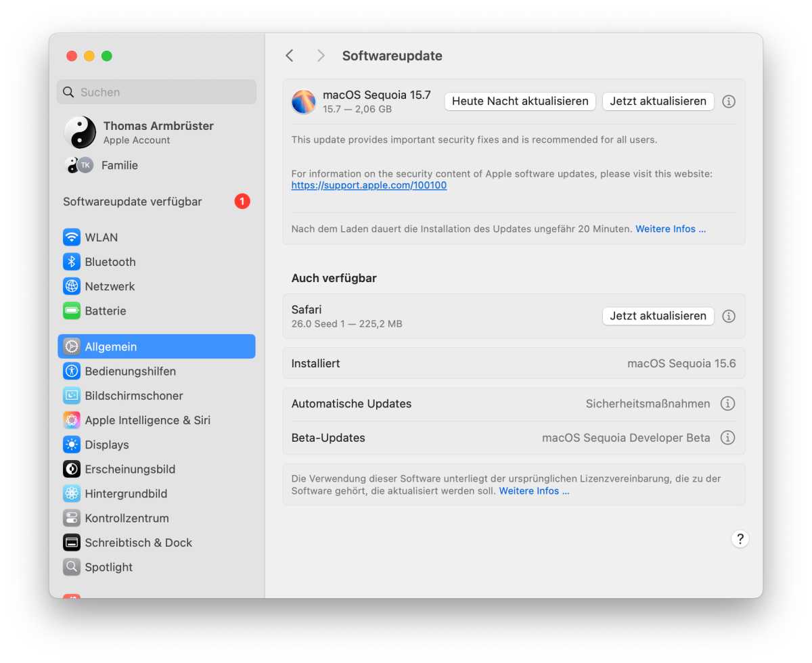Click the macOS Sequoia 15.6 value
The image size is (812, 663).
(681, 363)
